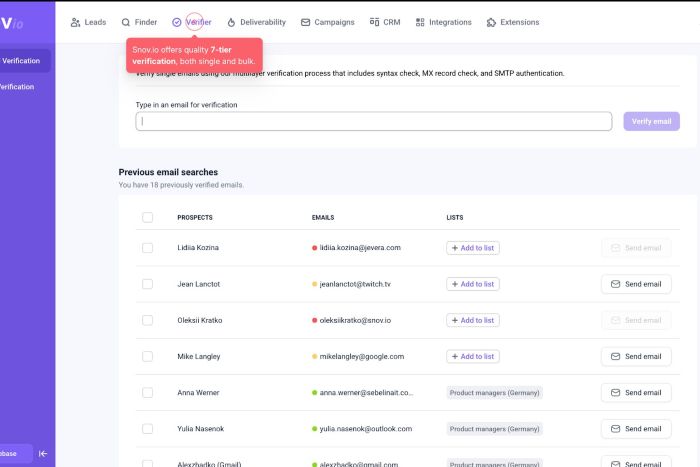Screen dimensions: 700x467
Task: Click the Leads people icon
Action: tap(76, 22)
